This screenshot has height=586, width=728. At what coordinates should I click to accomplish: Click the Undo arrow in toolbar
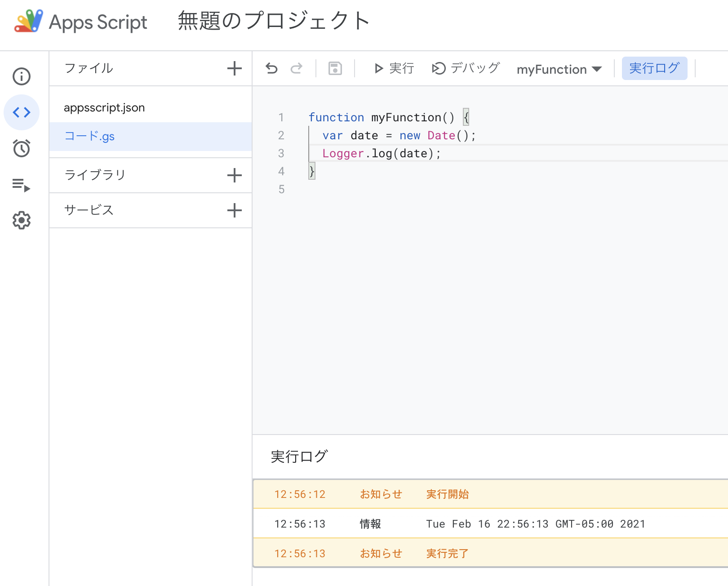point(272,68)
